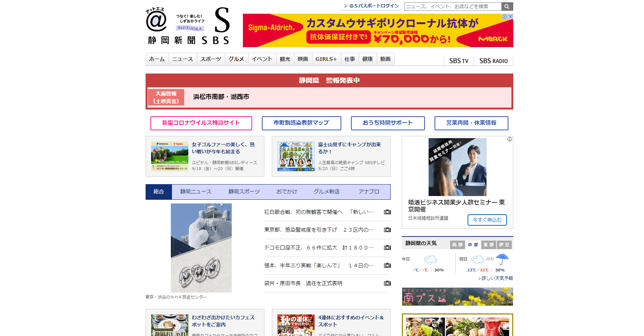Open 人生最高の絶景キャンプ promo thumbnail
Viewport: 644px width, 336px height.
[296, 156]
